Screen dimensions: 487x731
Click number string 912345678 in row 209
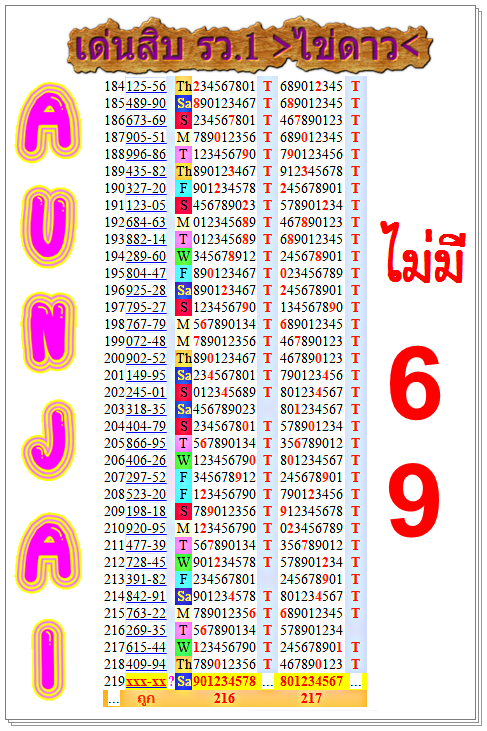tap(311, 511)
